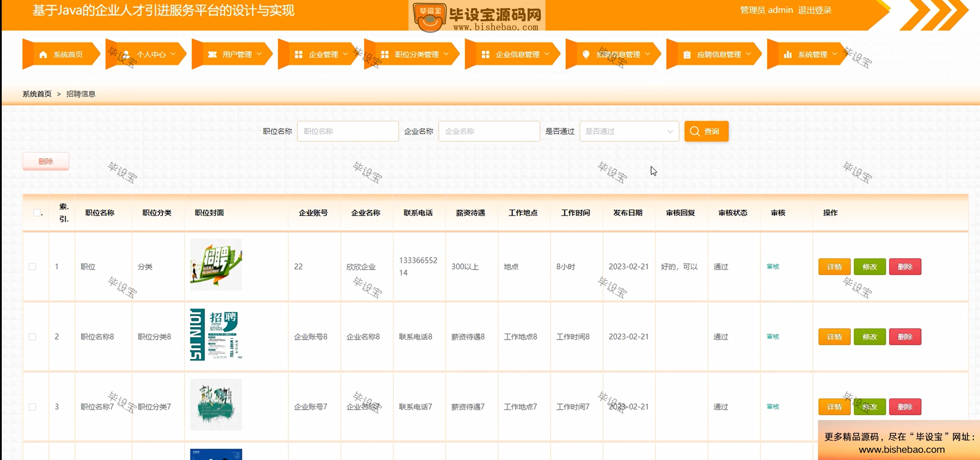
Task: Expand the 职位分类管理 menu chevron
Action: 446,54
